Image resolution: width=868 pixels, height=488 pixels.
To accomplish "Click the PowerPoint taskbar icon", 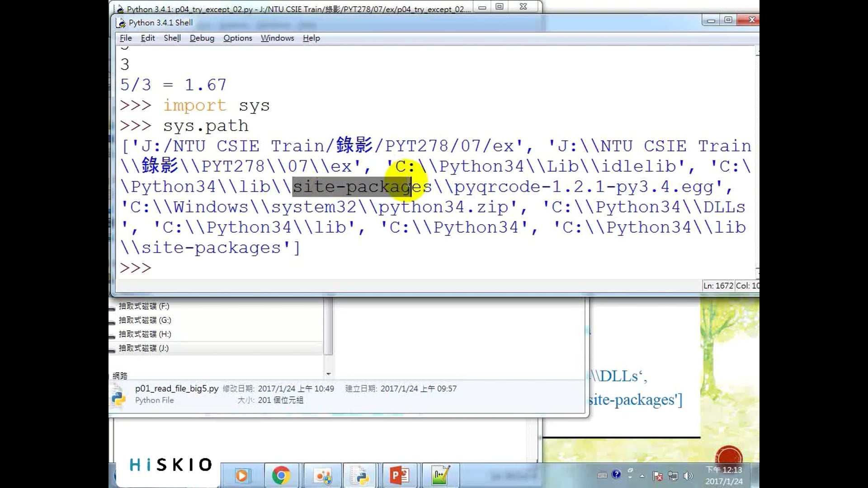I will (x=400, y=475).
